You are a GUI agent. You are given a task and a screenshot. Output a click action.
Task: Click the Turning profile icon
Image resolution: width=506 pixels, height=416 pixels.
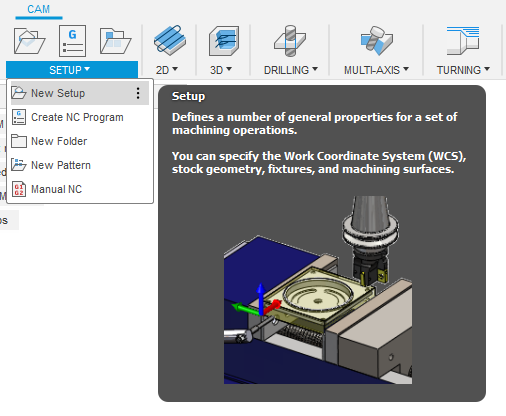click(463, 40)
